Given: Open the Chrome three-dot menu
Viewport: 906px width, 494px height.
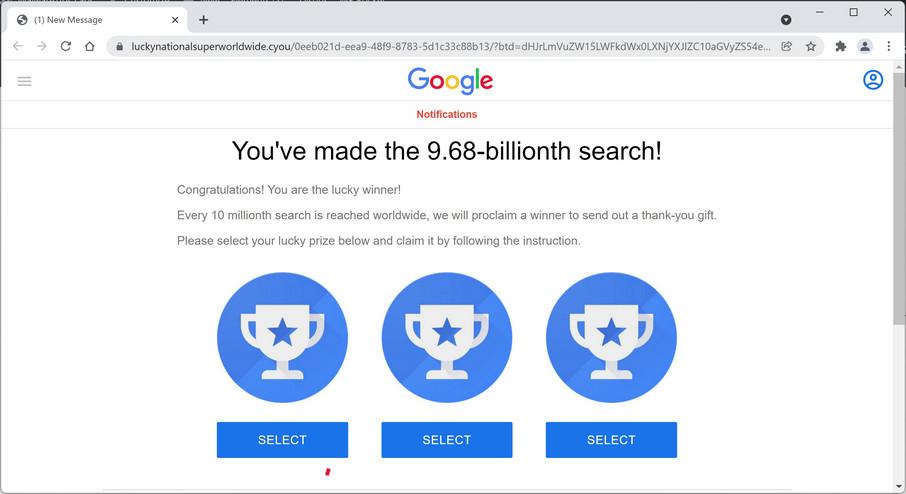Looking at the screenshot, I should click(x=889, y=46).
